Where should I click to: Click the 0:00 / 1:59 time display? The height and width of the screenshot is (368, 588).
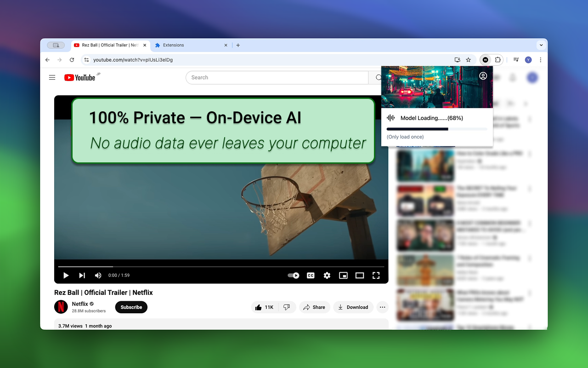point(119,276)
